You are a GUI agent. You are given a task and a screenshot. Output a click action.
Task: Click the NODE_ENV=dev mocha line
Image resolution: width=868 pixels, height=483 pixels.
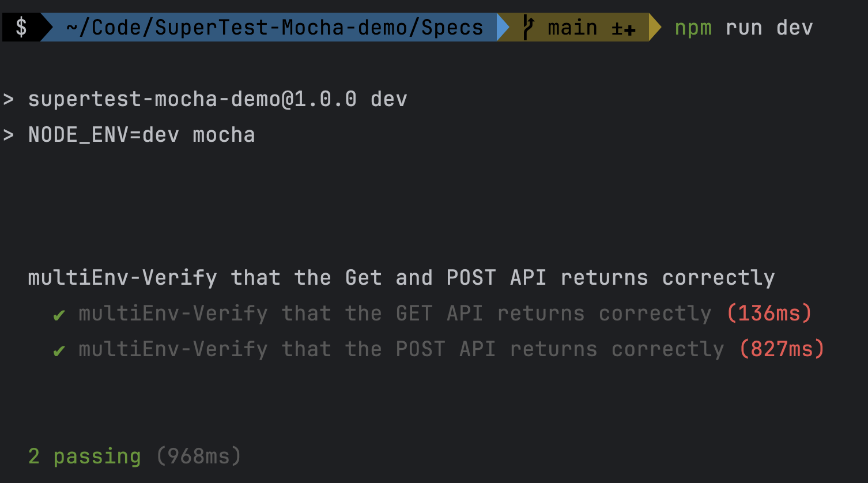click(x=142, y=135)
